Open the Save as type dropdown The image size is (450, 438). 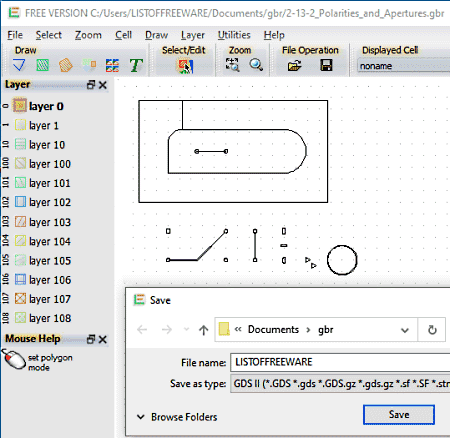coord(340,384)
